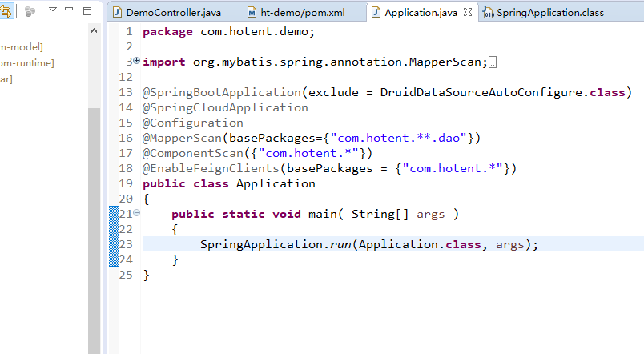Close the Application.java tab
Viewport: 644px width, 354px height.
(x=468, y=12)
